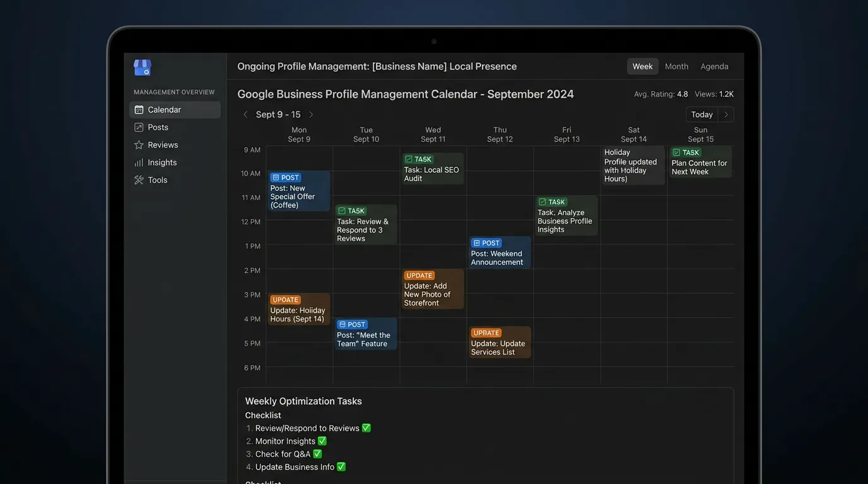Open Calendar in the sidebar menu
Viewport: 868px width, 484px height.
tap(175, 110)
